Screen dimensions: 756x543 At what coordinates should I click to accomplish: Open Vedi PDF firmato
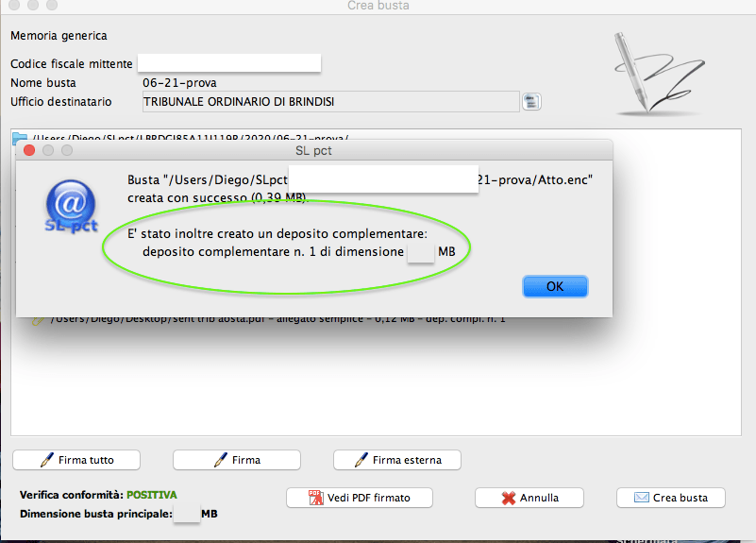[x=360, y=498]
